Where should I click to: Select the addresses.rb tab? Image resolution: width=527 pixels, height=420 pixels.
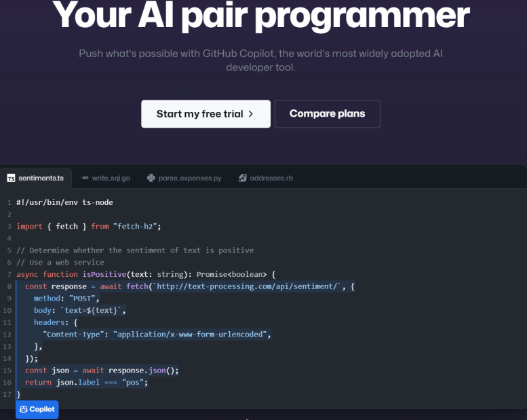pos(265,178)
